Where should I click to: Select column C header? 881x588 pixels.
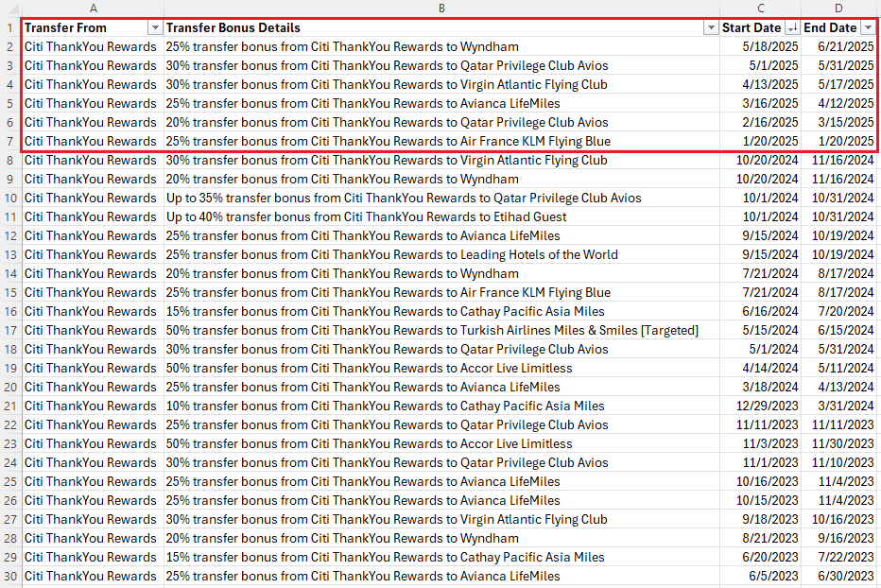coord(761,9)
